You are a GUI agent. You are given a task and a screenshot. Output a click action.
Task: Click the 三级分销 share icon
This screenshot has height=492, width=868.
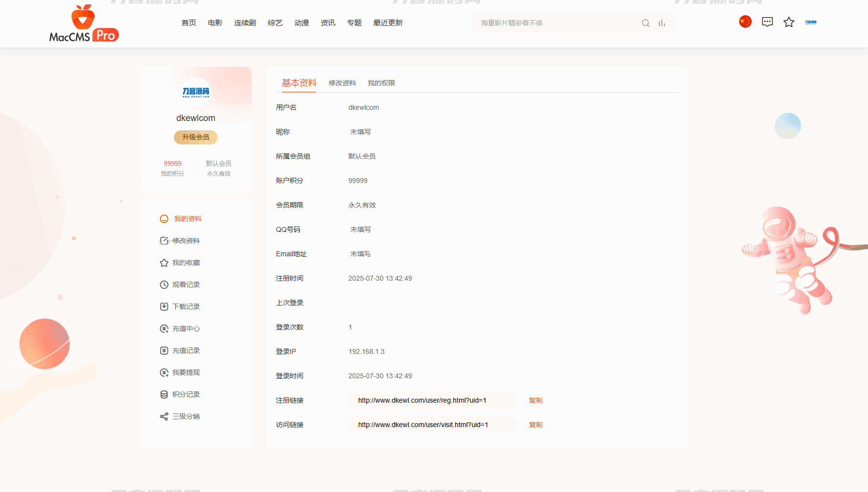164,416
